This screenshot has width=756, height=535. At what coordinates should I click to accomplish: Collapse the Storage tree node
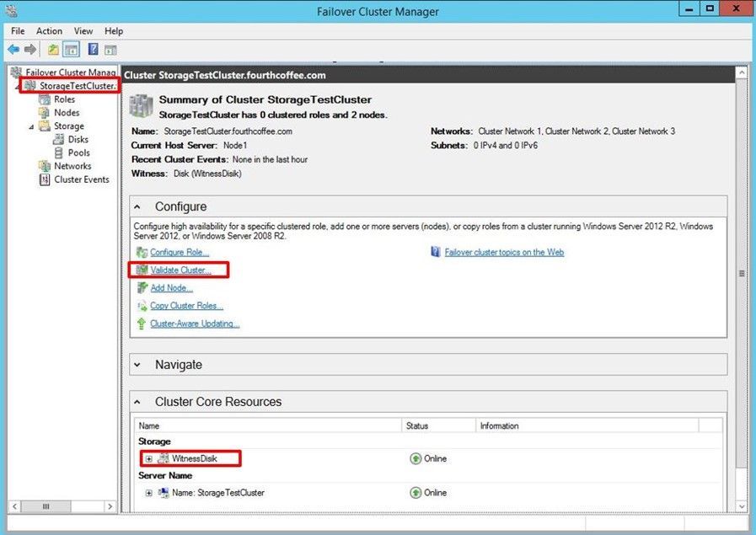(x=32, y=126)
